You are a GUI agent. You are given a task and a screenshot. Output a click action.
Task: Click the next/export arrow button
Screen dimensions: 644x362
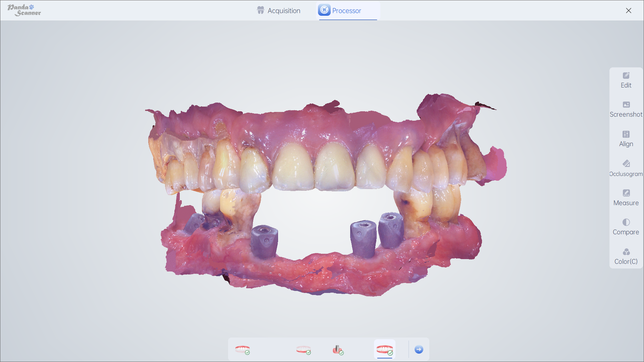[419, 349]
